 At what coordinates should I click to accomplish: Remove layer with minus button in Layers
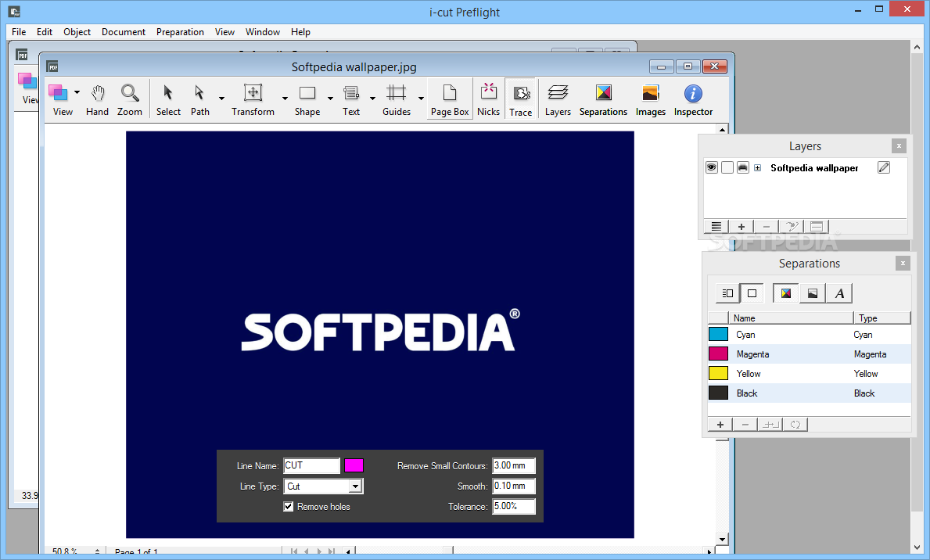(767, 227)
